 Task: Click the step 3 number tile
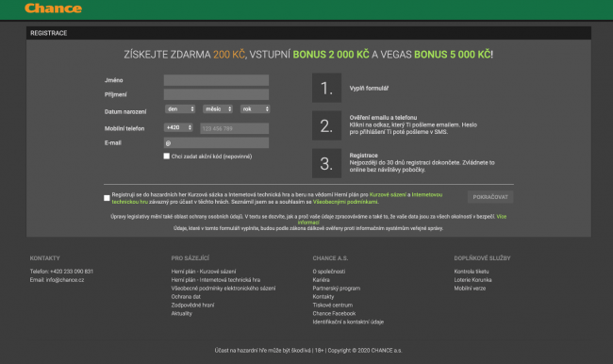pos(327,163)
